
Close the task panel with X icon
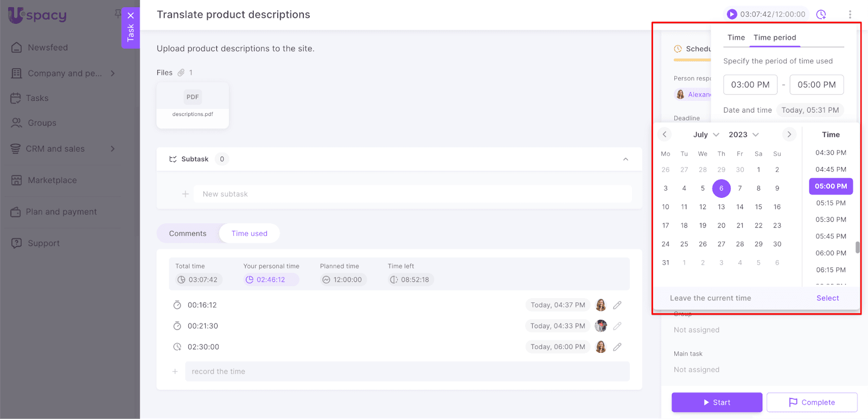pos(131,16)
